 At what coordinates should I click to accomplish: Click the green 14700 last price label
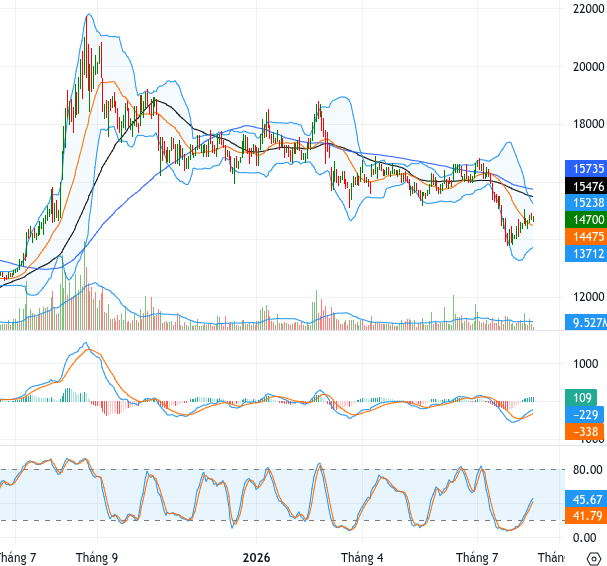tap(586, 220)
